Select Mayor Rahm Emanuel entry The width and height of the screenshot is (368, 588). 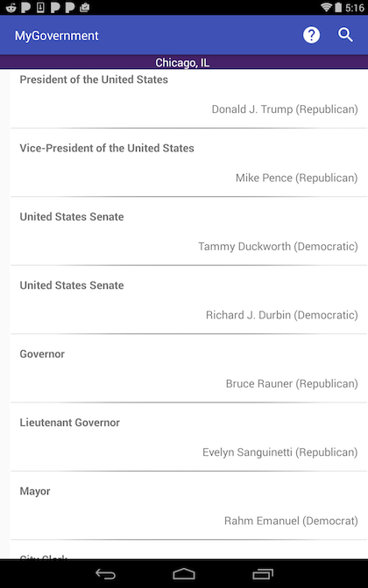[x=188, y=506]
